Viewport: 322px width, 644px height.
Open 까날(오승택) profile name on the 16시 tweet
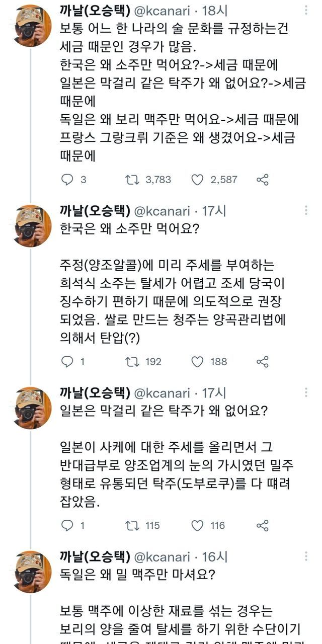(x=94, y=557)
